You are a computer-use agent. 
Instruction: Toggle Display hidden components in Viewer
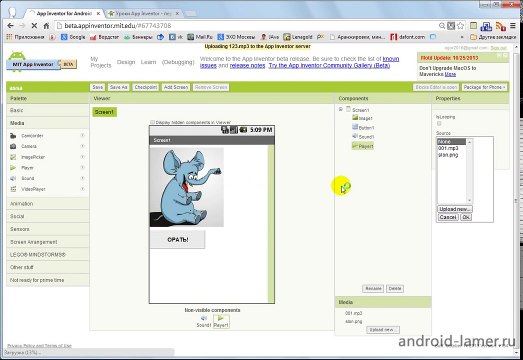(152, 122)
